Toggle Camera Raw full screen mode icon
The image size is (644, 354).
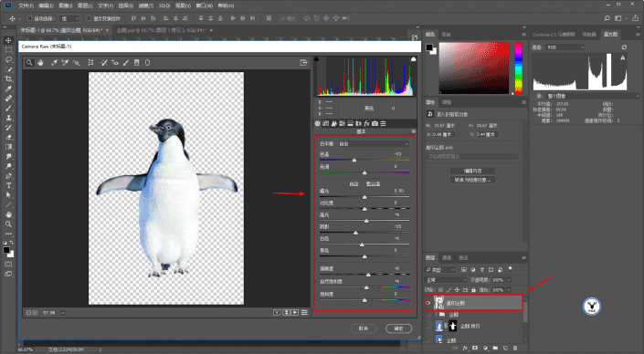pyautogui.click(x=303, y=63)
